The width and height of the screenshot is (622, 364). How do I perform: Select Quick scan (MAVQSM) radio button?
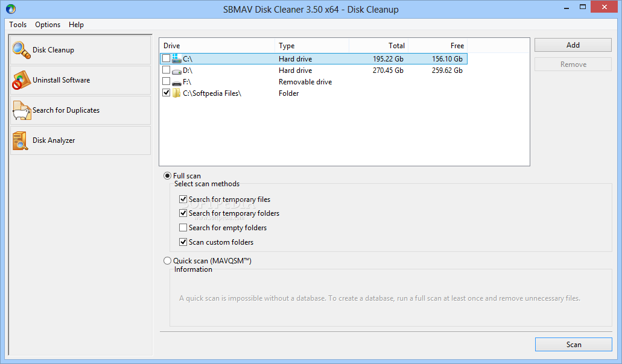click(167, 260)
